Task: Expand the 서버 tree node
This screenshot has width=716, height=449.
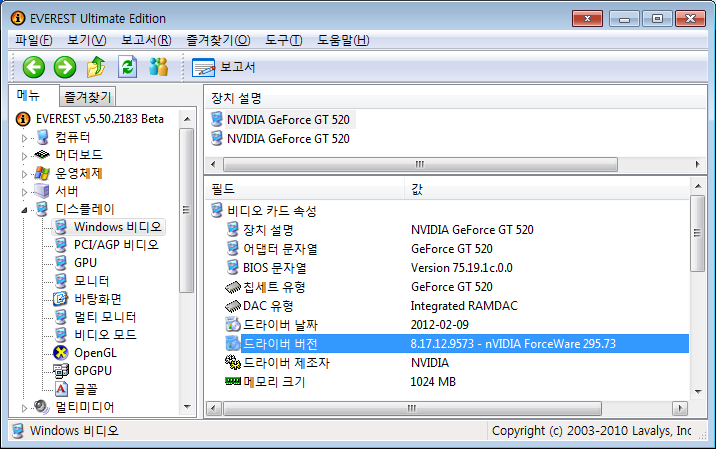Action: point(25,192)
